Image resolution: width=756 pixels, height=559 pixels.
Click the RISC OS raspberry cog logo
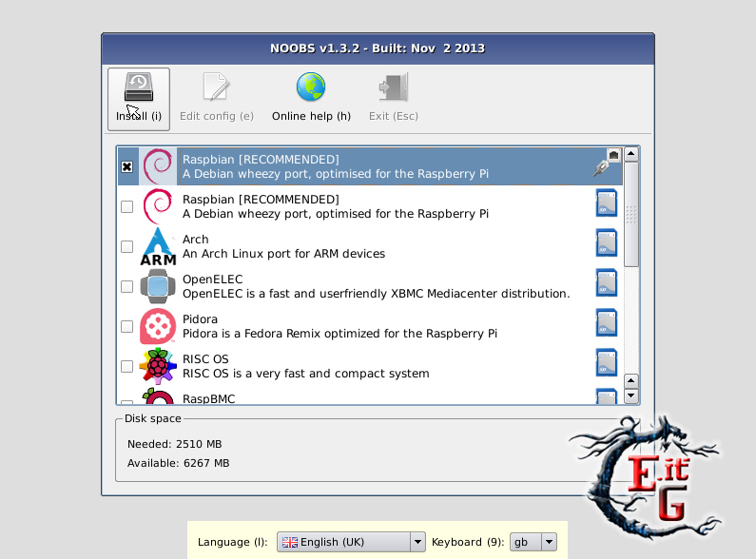158,367
